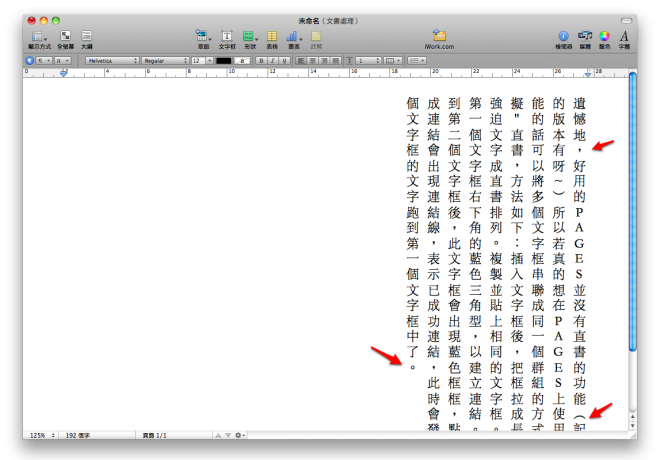Viewport: 660px width, 460px height.
Task: Click the black text color swatch
Action: [x=224, y=61]
